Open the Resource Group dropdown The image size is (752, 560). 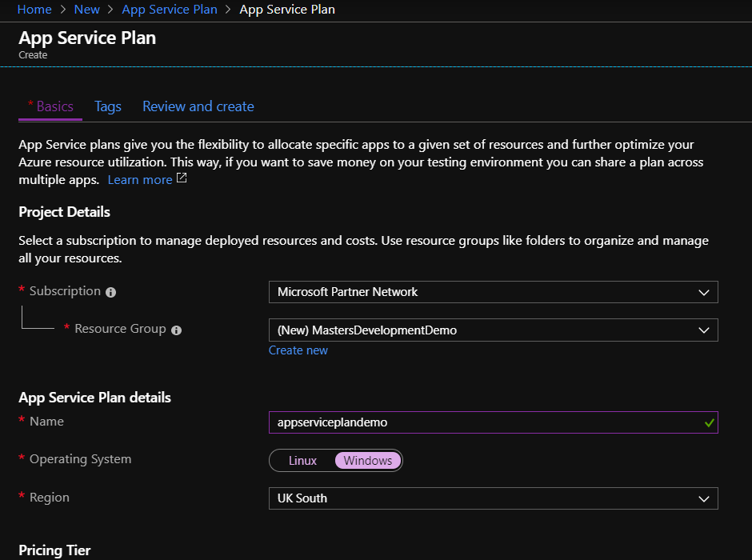(494, 330)
